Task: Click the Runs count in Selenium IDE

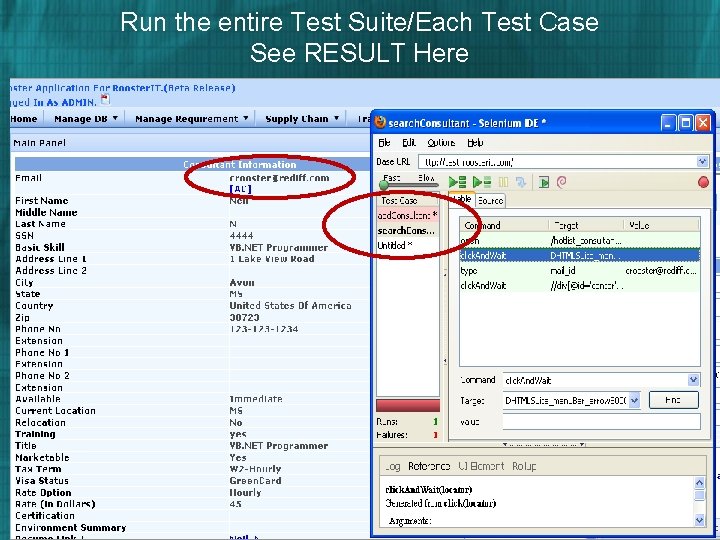Action: pos(435,421)
